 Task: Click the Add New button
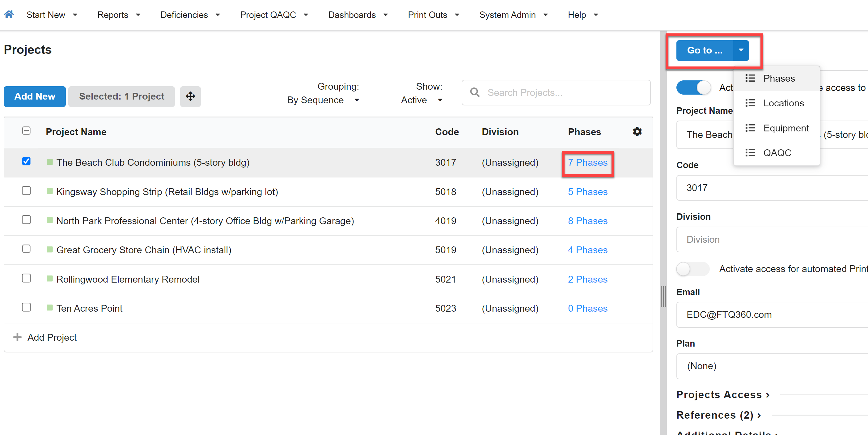point(35,96)
